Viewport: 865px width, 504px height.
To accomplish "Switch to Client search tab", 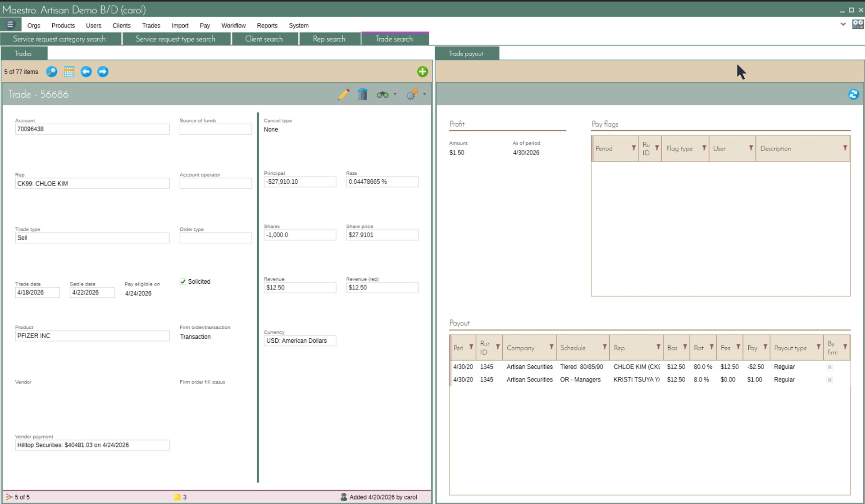I will (x=264, y=39).
